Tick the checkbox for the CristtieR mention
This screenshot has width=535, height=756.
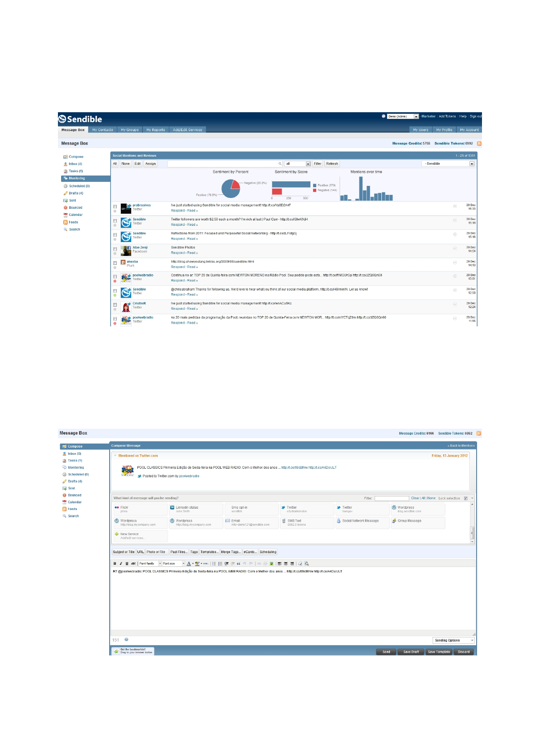[x=115, y=305]
